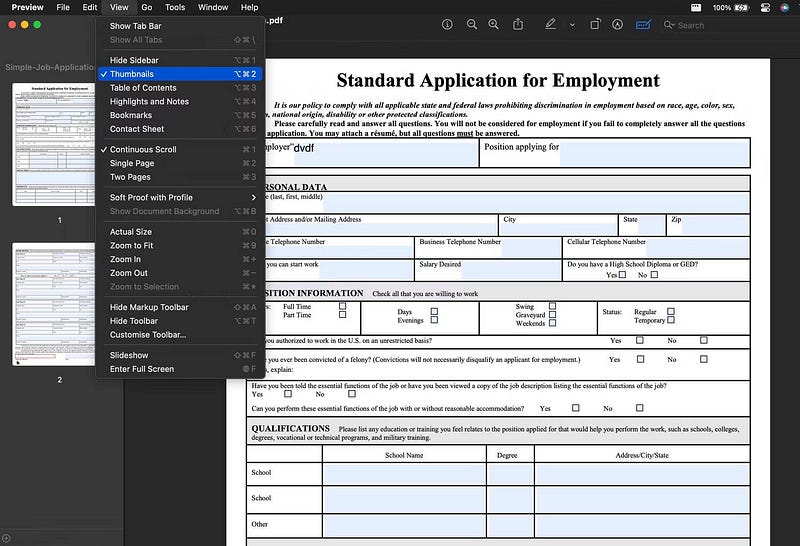Click Enter Full Screen option
Viewport: 800px width, 546px height.
[141, 369]
